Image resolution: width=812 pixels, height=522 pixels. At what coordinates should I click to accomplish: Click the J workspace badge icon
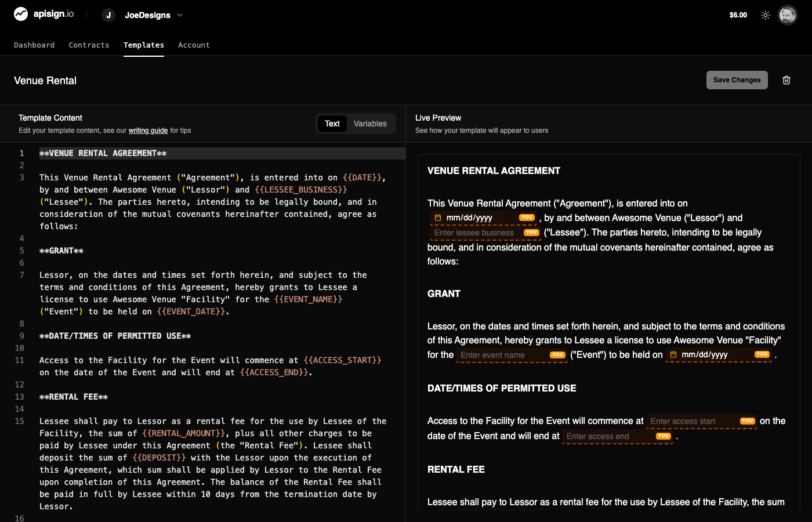(108, 15)
